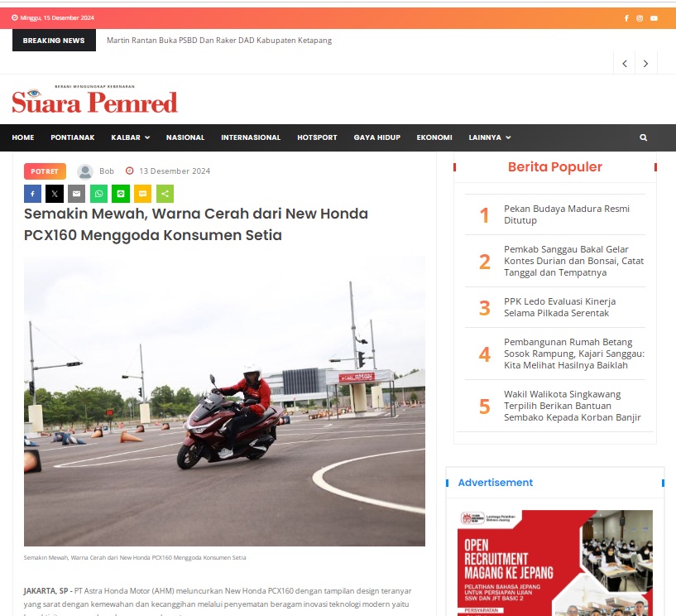
Task: Open the site search magnifier
Action: pyautogui.click(x=643, y=137)
